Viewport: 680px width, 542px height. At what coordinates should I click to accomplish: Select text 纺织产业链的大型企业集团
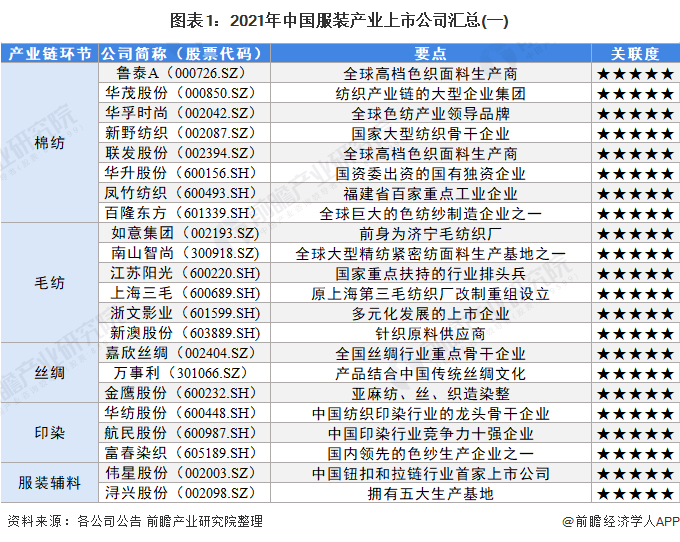pyautogui.click(x=431, y=94)
